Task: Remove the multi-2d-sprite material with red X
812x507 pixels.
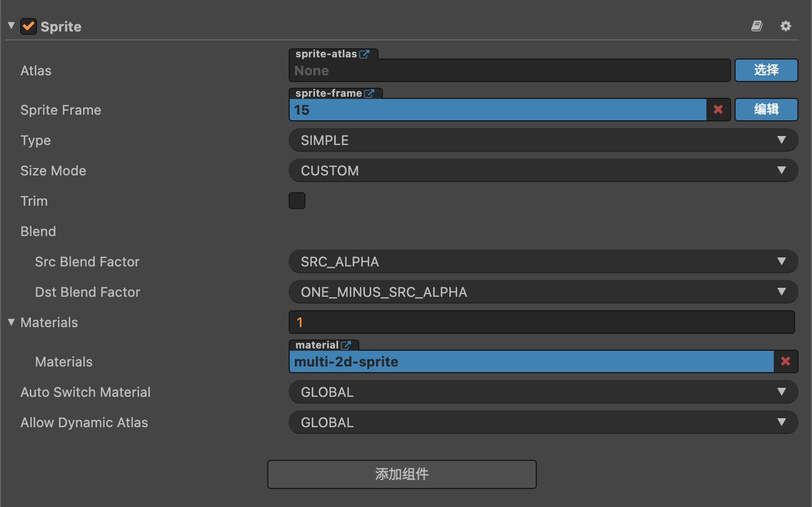Action: click(786, 361)
